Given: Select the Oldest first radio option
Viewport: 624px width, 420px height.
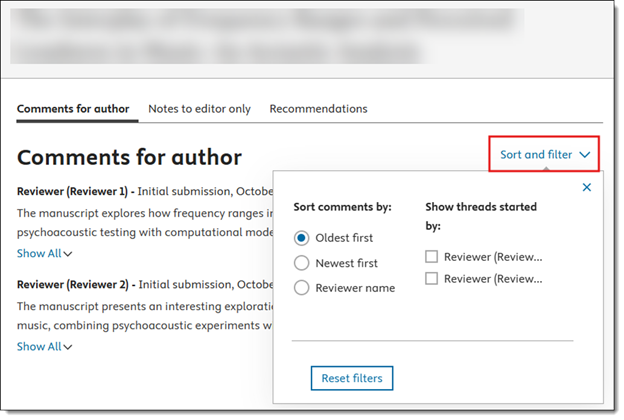Looking at the screenshot, I should [x=302, y=238].
